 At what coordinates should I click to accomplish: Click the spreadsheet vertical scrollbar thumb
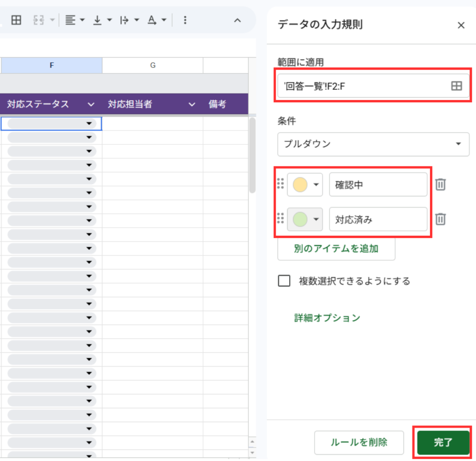pos(252,155)
